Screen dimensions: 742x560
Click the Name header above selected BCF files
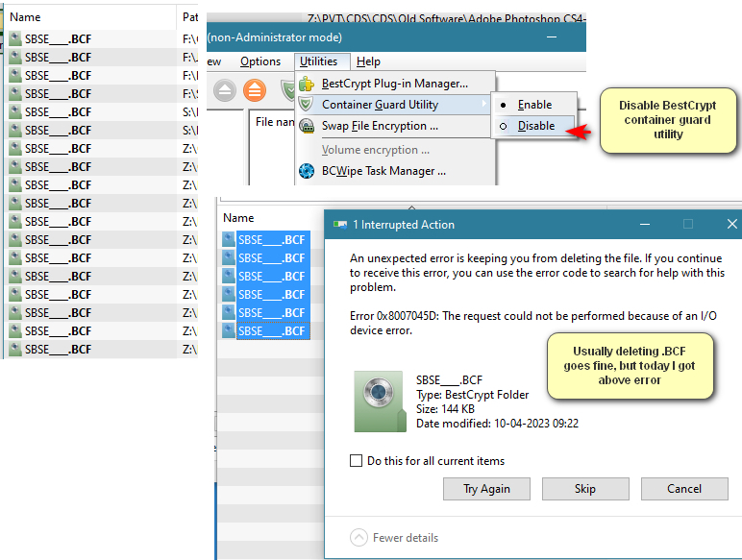point(238,218)
